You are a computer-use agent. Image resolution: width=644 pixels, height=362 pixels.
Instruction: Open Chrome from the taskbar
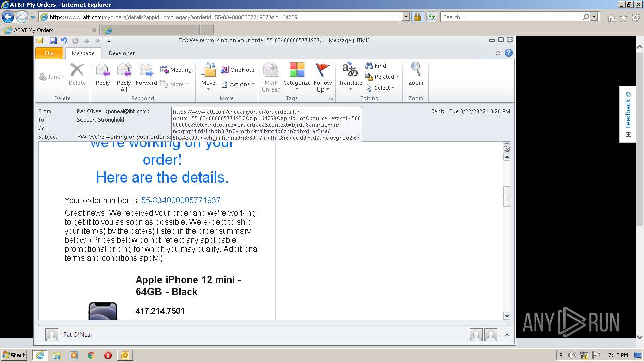tap(91, 355)
